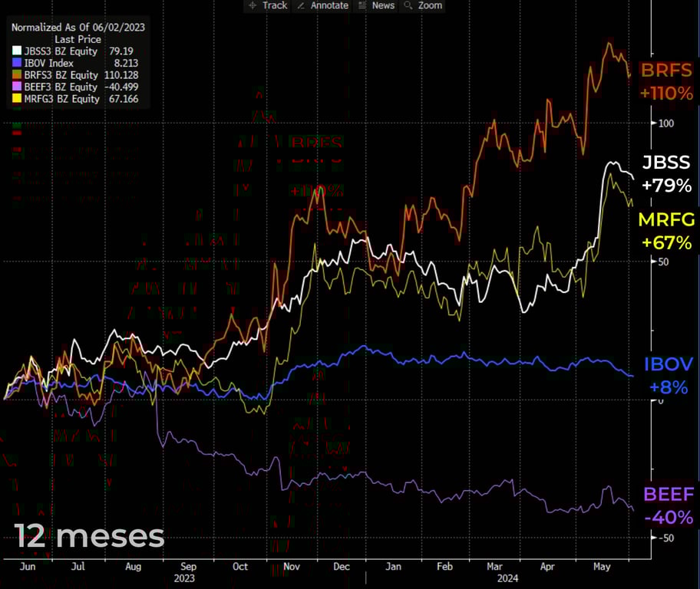Screen dimensions: 700x589
Task: Activate the Track crosshair tool
Action: click(268, 5)
